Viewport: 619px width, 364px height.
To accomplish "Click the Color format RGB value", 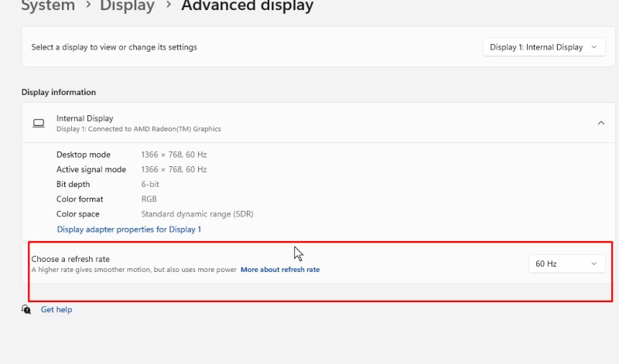I will [149, 199].
